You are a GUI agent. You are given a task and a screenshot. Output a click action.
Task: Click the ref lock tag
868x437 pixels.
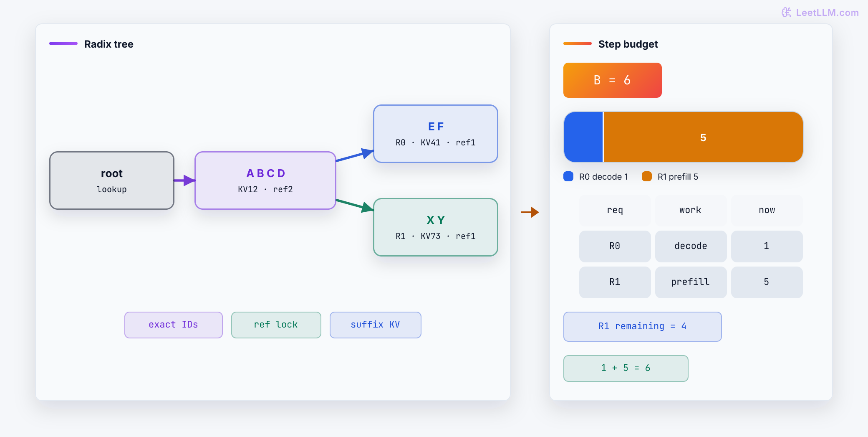coord(276,325)
